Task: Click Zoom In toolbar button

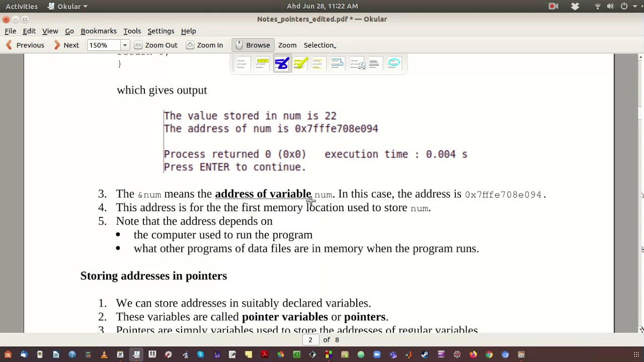Action: pyautogui.click(x=204, y=45)
